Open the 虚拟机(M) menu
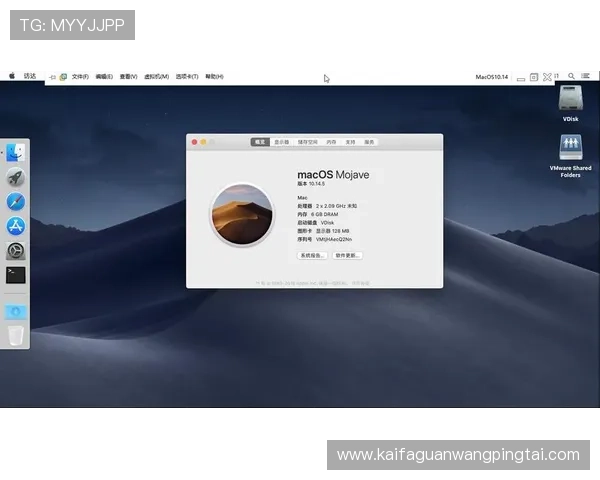Image resolution: width=600 pixels, height=480 pixels. [157, 77]
